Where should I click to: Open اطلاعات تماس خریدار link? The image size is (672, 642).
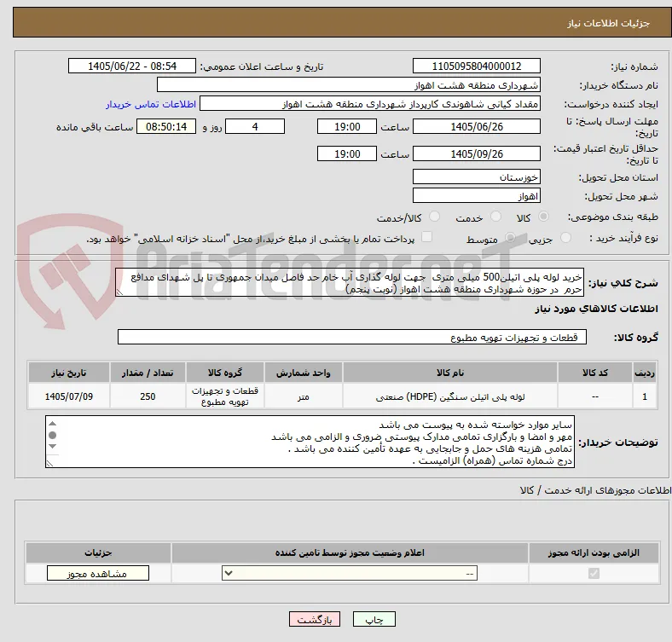tap(151, 104)
